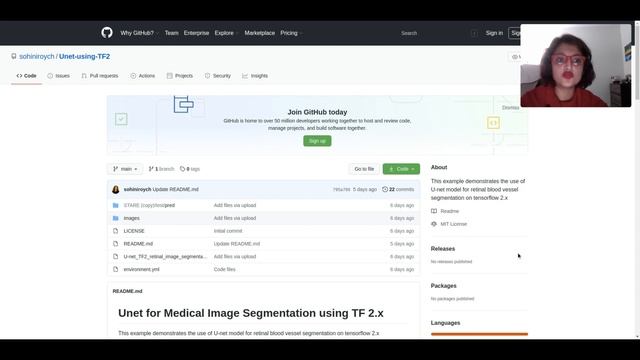Open the Security tab

click(218, 76)
